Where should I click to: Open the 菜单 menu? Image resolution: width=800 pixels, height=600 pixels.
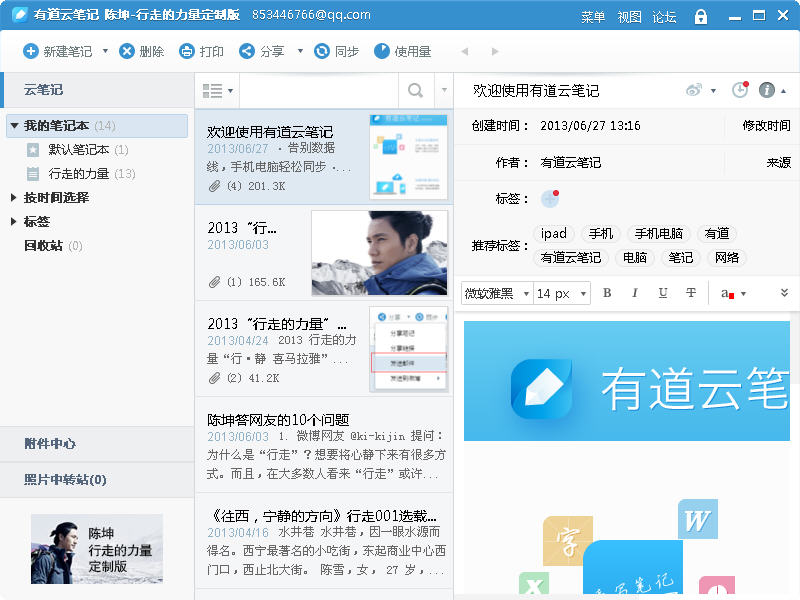click(x=593, y=17)
